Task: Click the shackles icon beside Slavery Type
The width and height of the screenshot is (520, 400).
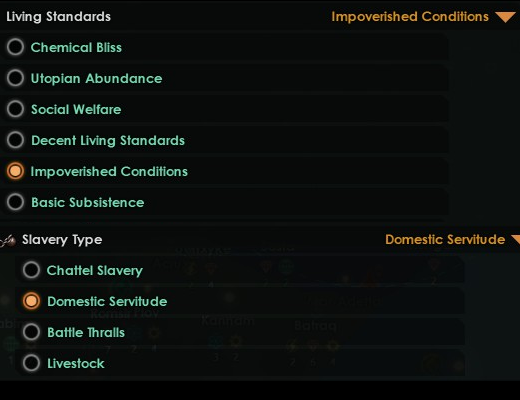Action: point(8,240)
